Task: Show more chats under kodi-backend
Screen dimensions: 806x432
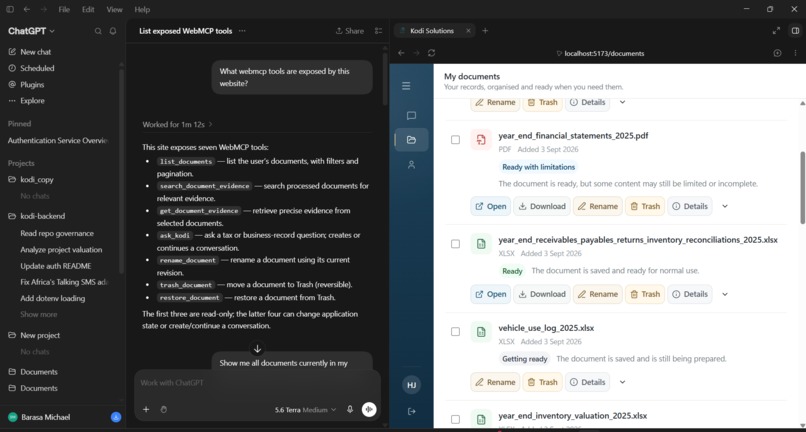Action: pyautogui.click(x=39, y=314)
